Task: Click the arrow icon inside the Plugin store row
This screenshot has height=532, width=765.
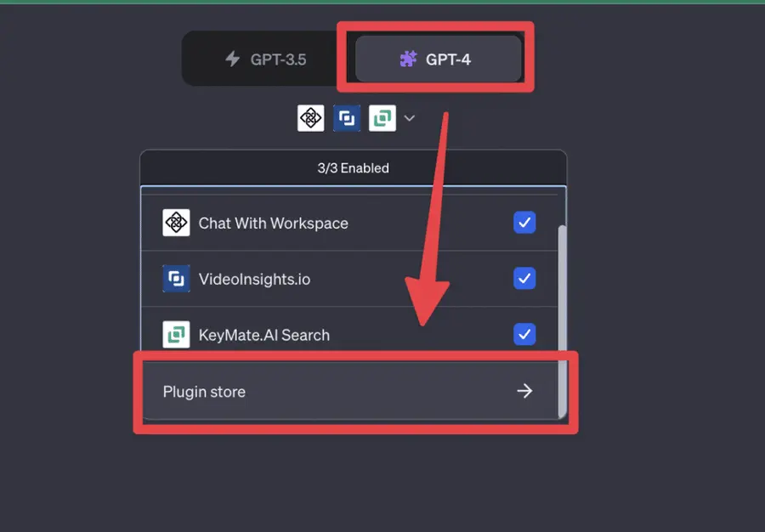Action: (x=524, y=391)
